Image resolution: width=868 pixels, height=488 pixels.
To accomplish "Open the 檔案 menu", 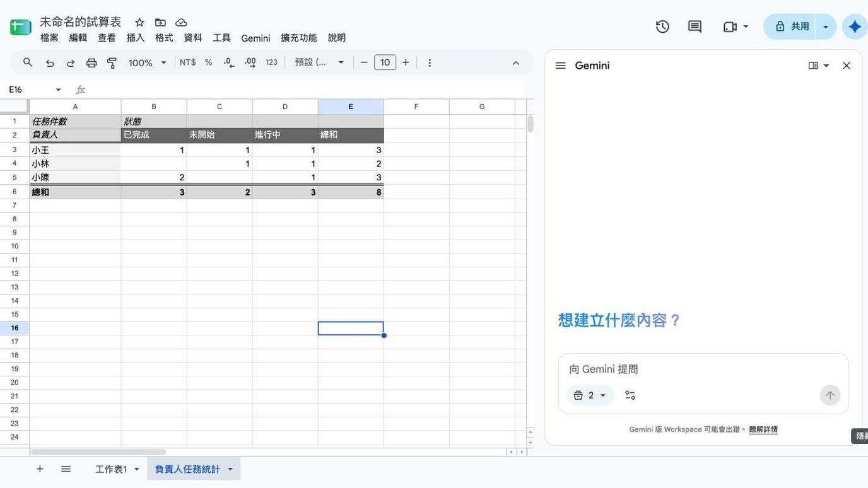I will click(x=49, y=38).
